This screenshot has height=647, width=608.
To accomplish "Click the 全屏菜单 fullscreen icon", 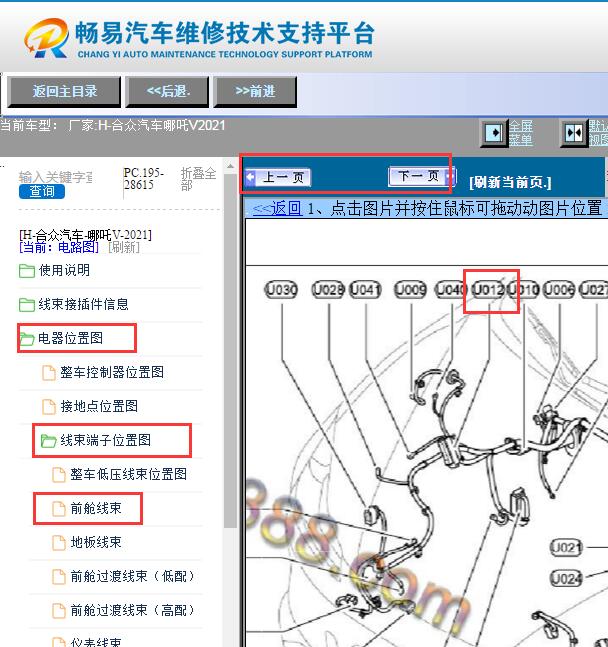I will [x=494, y=133].
